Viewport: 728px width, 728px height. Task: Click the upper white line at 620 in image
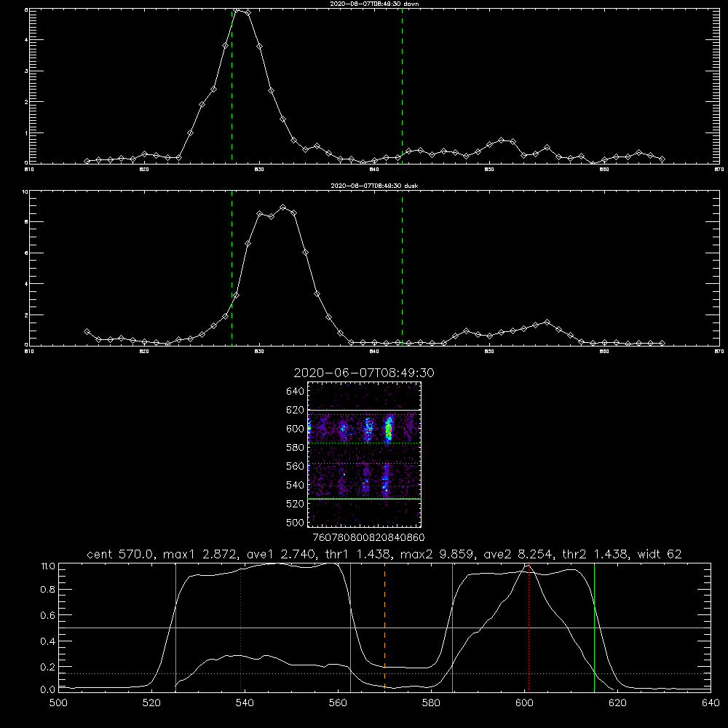coord(364,410)
